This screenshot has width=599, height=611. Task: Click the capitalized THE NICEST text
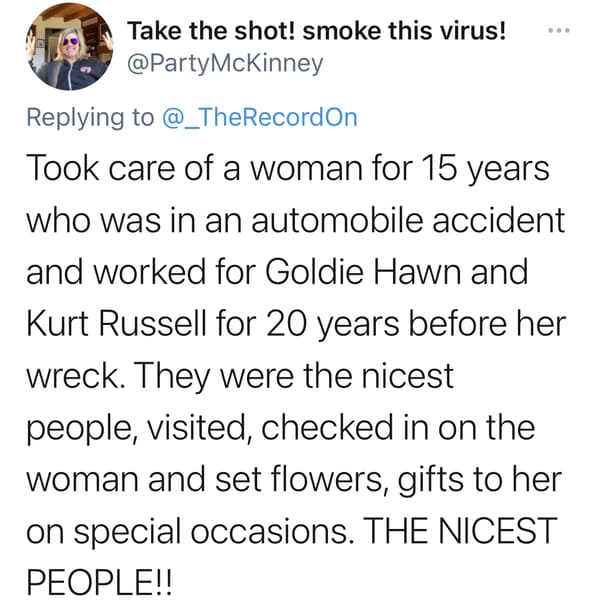coord(459,530)
